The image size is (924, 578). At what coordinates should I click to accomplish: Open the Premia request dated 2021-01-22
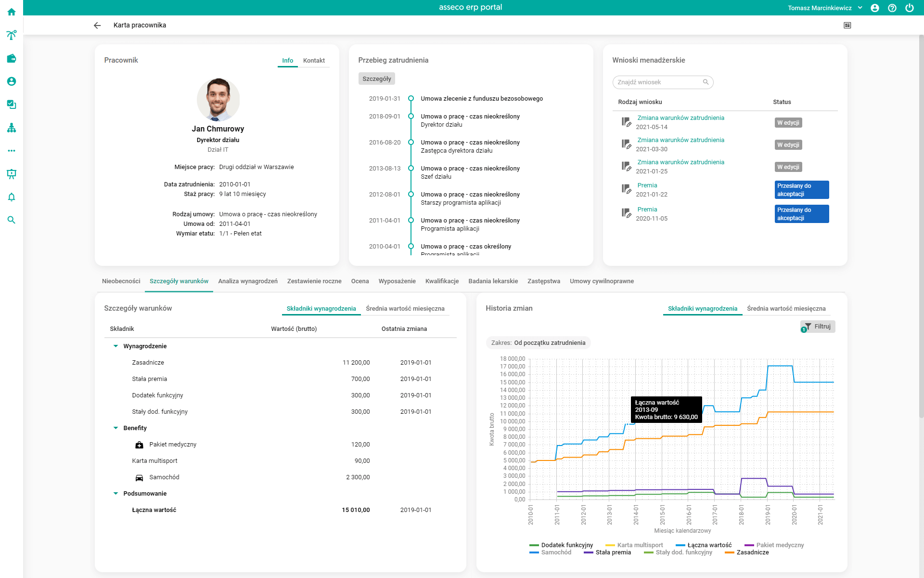tap(647, 185)
